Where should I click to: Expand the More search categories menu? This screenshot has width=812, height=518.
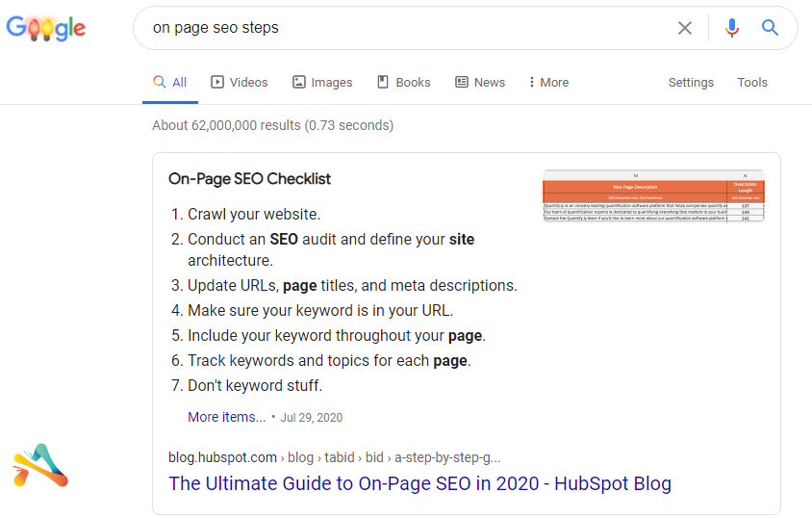click(x=549, y=82)
